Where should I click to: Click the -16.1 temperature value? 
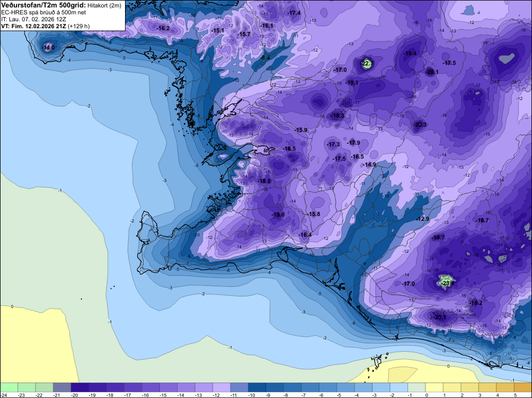coord(267,26)
